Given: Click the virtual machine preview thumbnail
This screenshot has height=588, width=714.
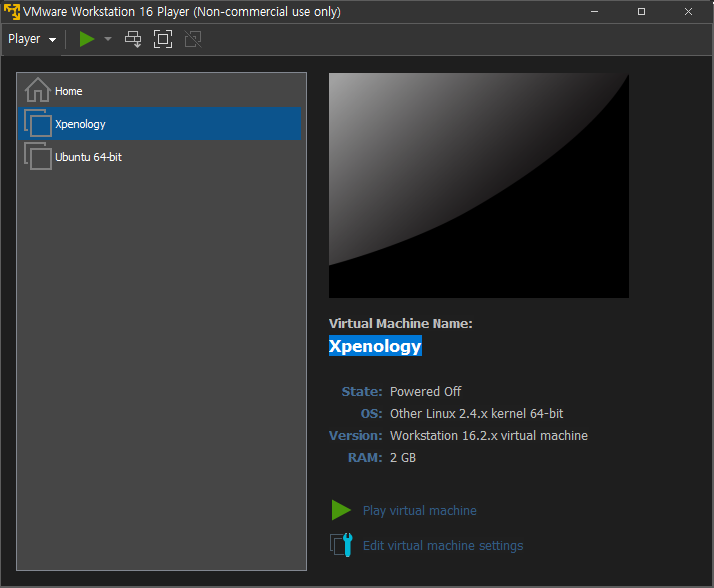Looking at the screenshot, I should [x=479, y=186].
